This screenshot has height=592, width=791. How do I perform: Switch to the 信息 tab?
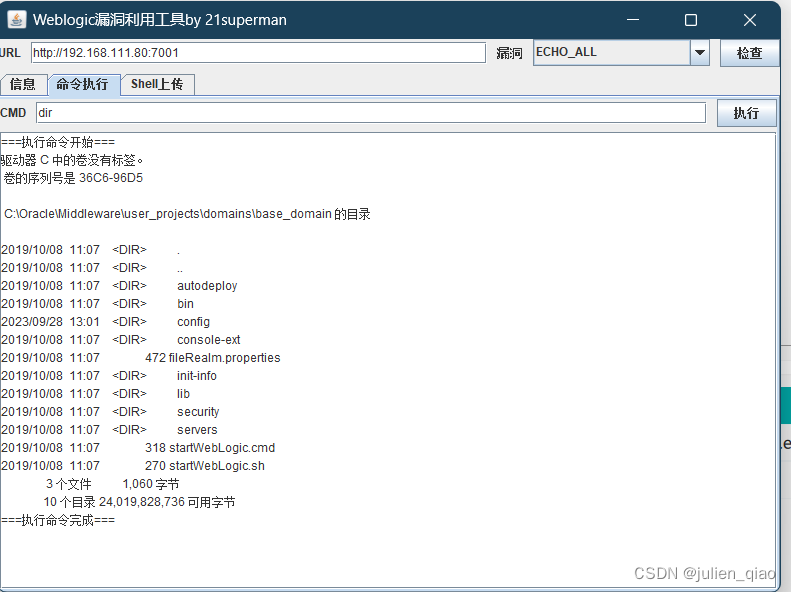(23, 84)
